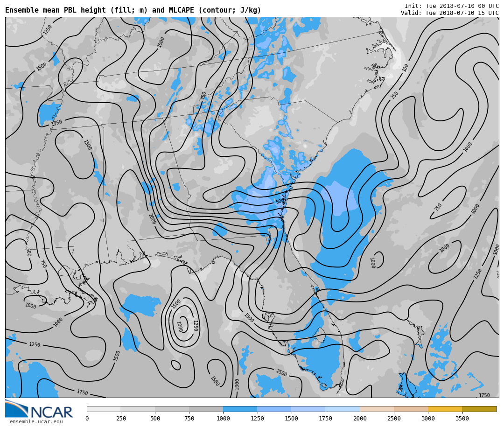Click the NCAR logo
Image resolution: width=504 pixels, height=427 pixels.
39,409
